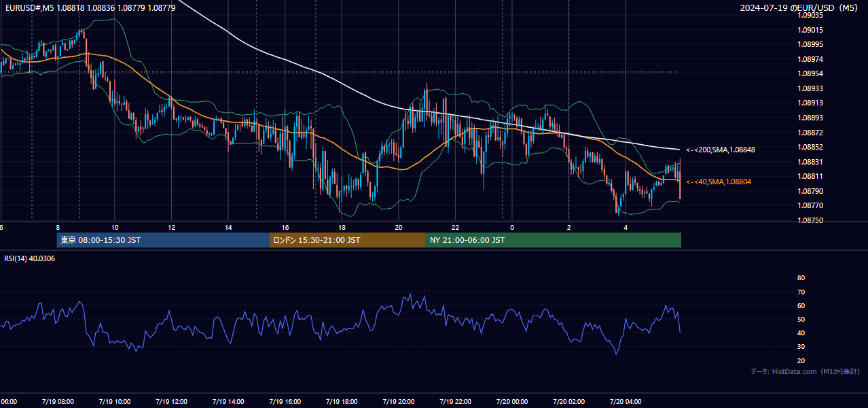The height and width of the screenshot is (408, 868).
Task: Click RSI scale value 30
Action: (801, 347)
